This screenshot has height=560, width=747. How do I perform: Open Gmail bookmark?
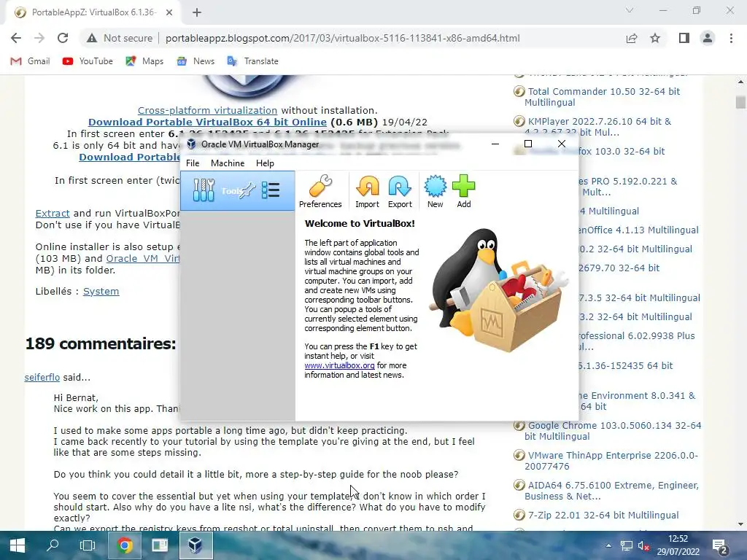(x=31, y=61)
